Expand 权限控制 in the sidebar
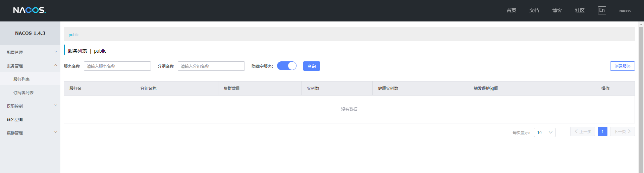The height and width of the screenshot is (173, 644). [30, 106]
